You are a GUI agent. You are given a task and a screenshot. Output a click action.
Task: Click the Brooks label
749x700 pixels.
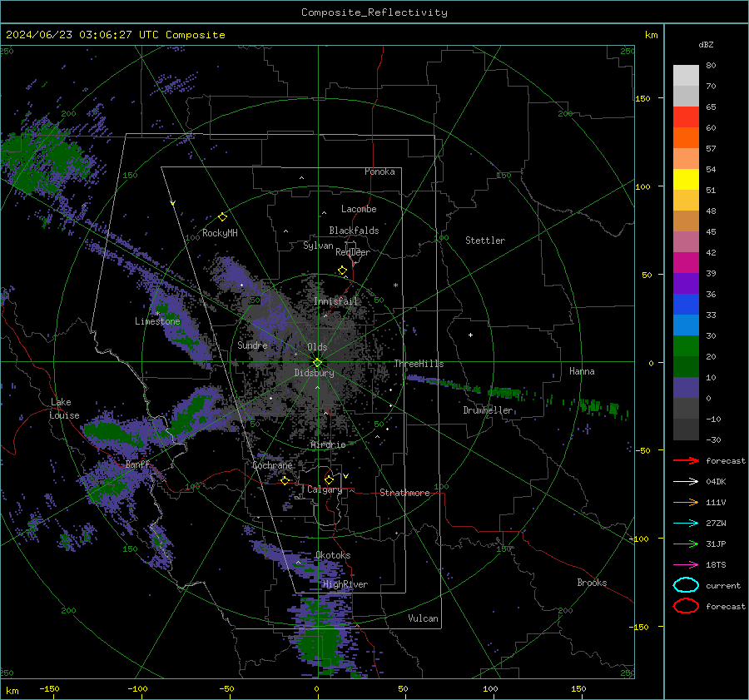592,583
